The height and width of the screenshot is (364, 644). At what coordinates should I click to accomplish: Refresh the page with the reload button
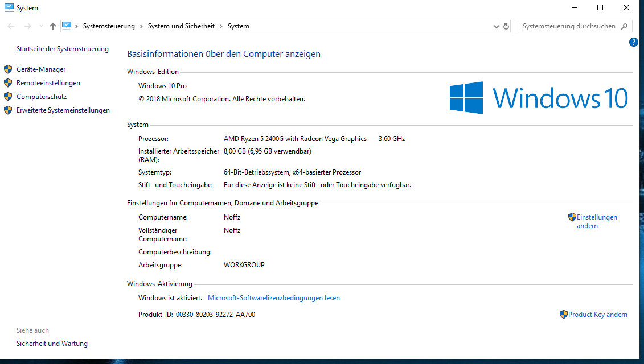pyautogui.click(x=506, y=26)
